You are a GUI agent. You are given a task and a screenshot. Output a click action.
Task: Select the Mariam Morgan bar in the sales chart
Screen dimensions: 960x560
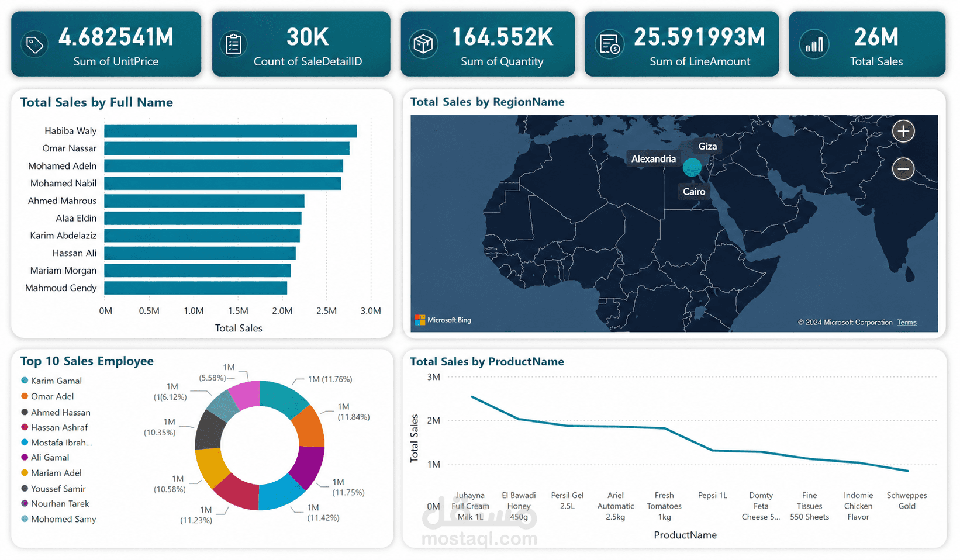click(198, 271)
